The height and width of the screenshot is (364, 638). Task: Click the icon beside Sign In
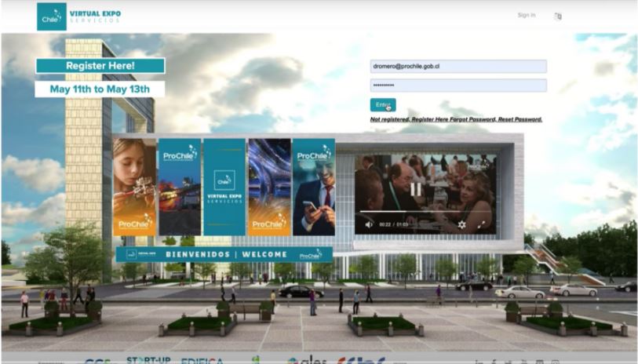point(558,16)
